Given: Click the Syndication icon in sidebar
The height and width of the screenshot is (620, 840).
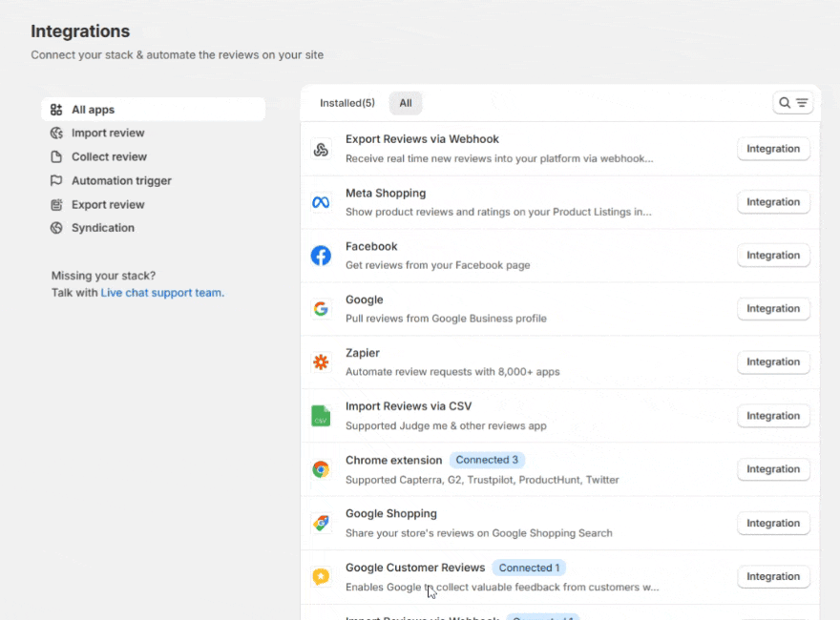Looking at the screenshot, I should tap(56, 228).
